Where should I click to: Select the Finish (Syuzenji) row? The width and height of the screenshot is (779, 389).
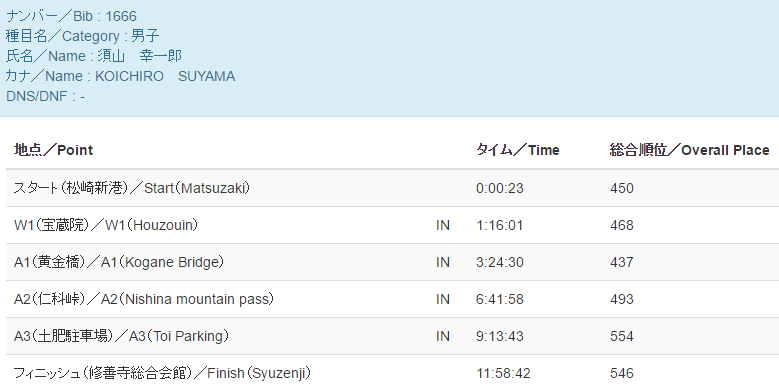pos(392,372)
